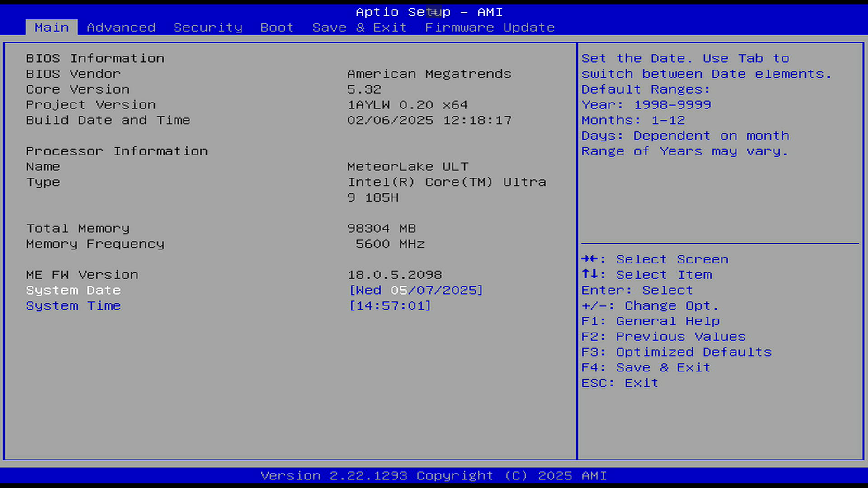Viewport: 868px width, 488px height.
Task: Go to the Save & Exit tab
Action: (359, 28)
